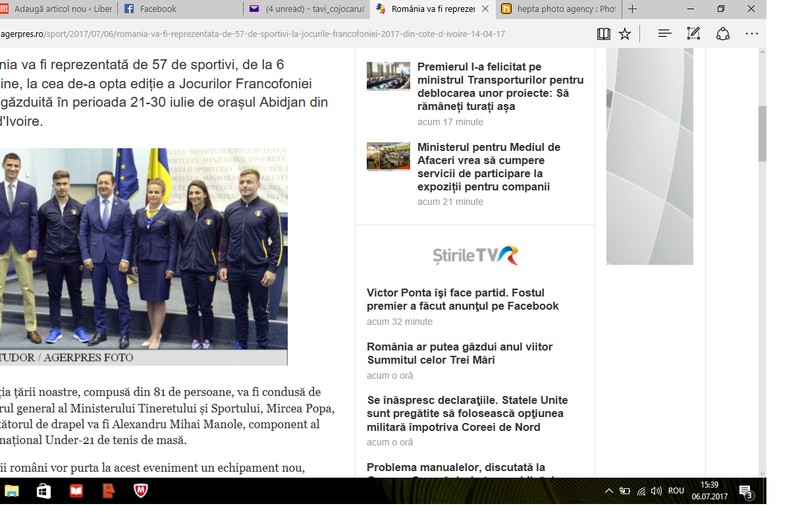Open Problema manualelor article link
This screenshot has height=506, width=800.
456,467
